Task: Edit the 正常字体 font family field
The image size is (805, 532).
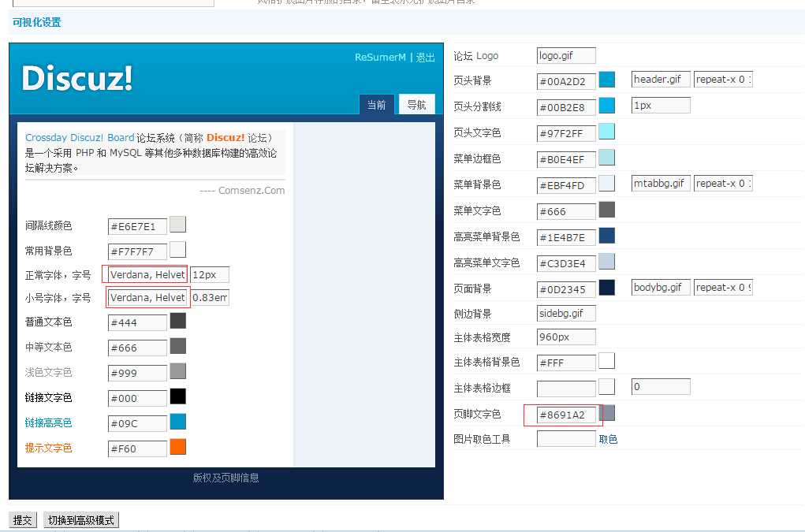Action: [147, 274]
